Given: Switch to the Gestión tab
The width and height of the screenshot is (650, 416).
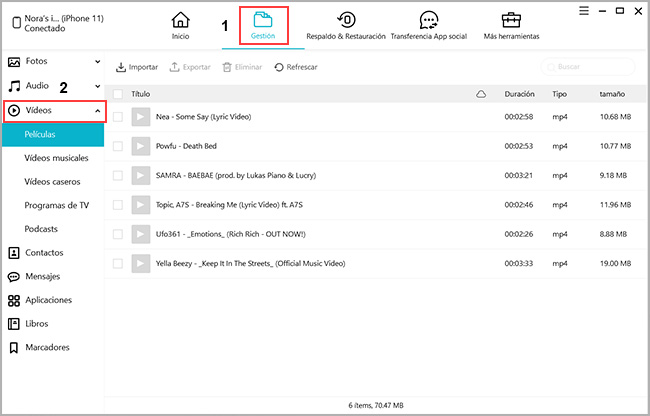Looking at the screenshot, I should coord(263,26).
